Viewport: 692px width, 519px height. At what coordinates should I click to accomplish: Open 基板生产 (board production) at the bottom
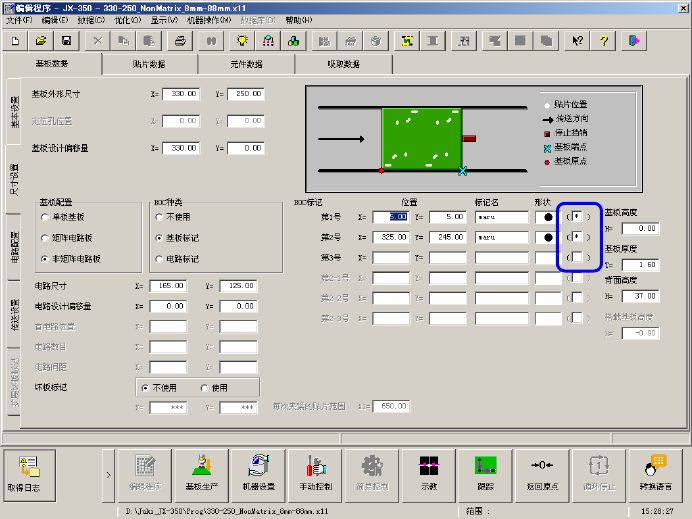[201, 470]
